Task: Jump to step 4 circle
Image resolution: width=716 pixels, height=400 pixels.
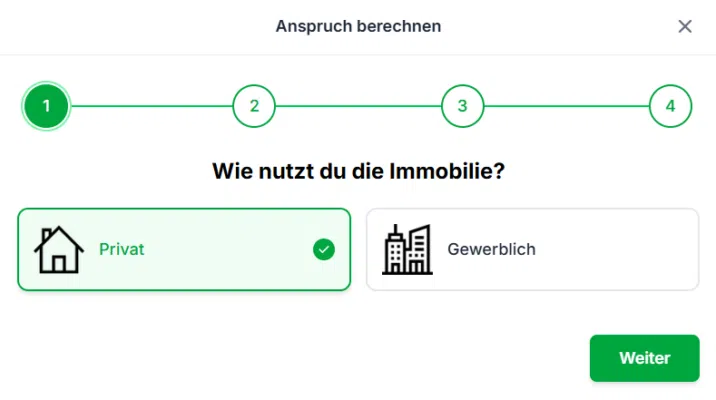Action: pyautogui.click(x=670, y=106)
